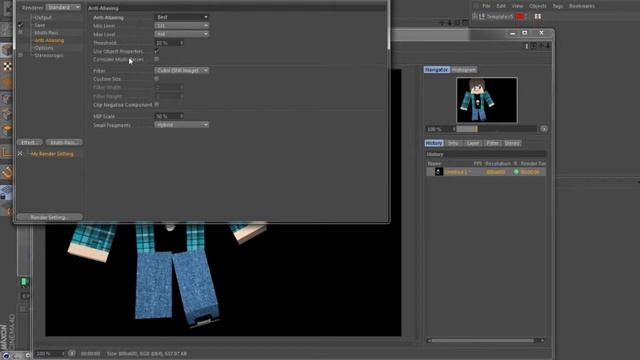Screen dimensions: 640x360
Task: Select My Render Setting preset
Action: click(x=52, y=154)
